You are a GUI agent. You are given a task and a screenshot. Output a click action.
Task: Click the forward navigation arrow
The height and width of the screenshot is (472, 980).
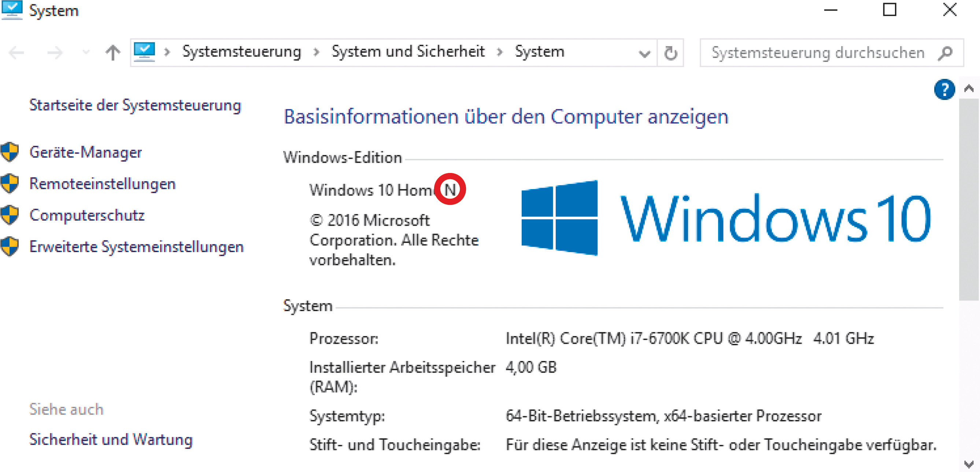click(55, 52)
